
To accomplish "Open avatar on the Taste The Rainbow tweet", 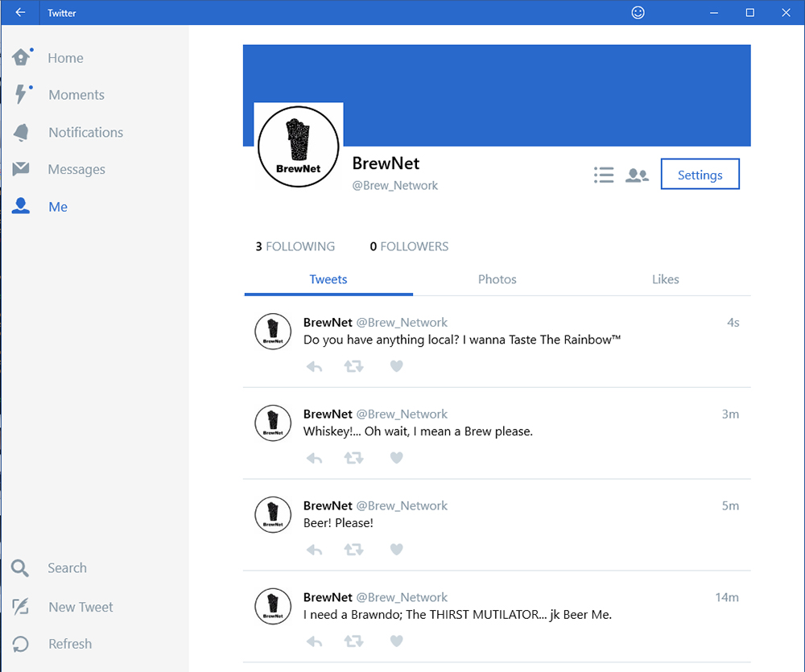I will point(273,332).
